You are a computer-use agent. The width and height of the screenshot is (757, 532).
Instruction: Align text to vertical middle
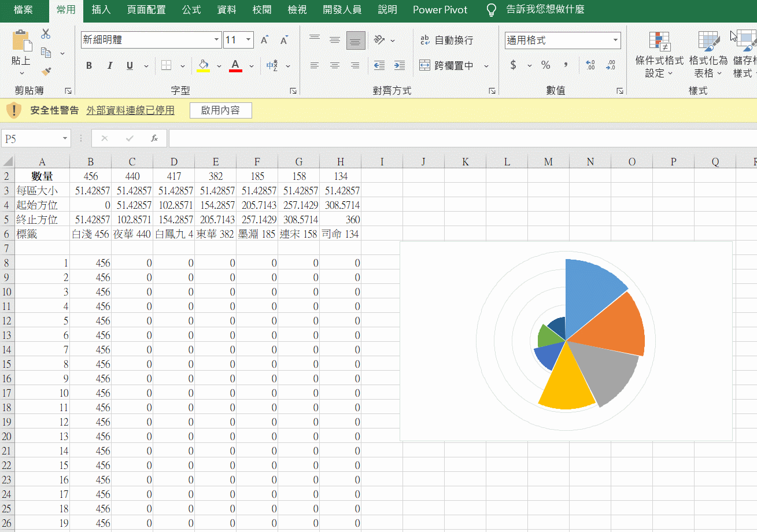coord(335,40)
